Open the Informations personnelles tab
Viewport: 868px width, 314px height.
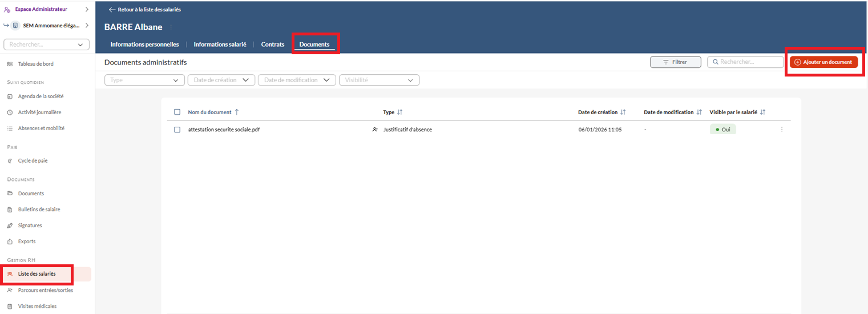click(144, 45)
